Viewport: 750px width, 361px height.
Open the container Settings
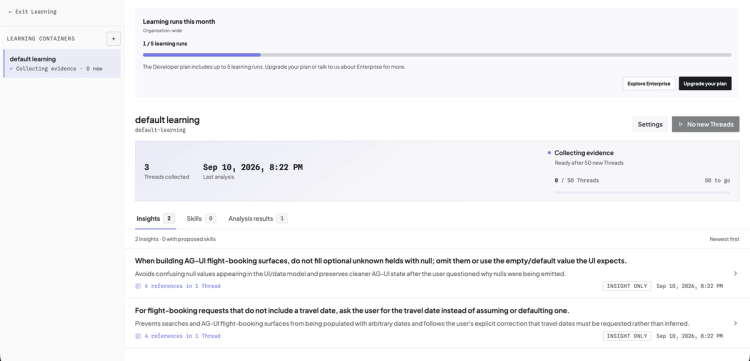[x=650, y=124]
